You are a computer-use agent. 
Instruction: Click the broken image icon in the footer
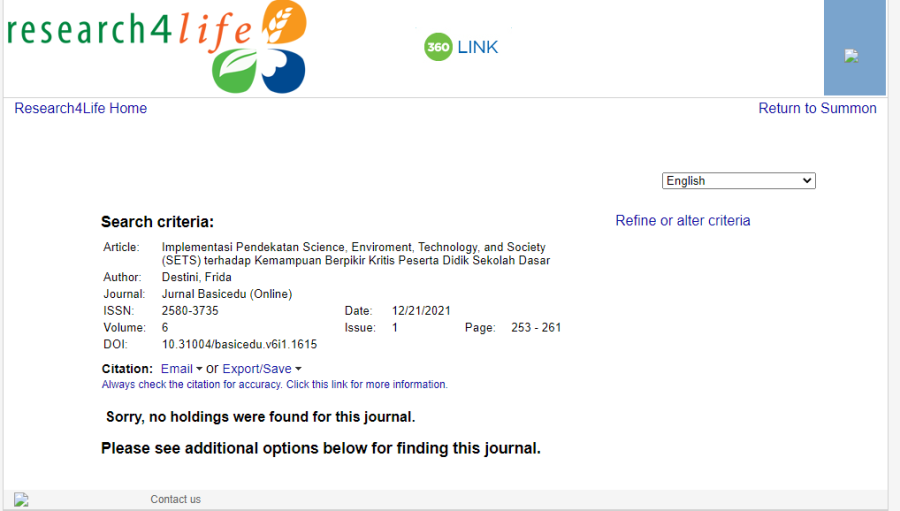22,500
